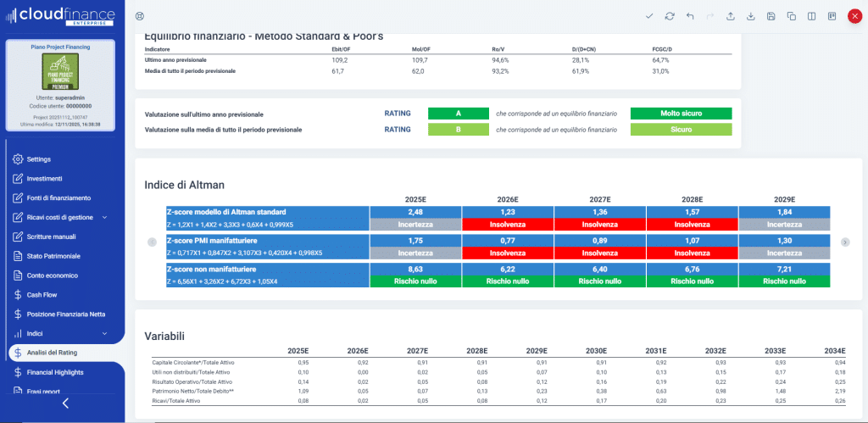Click the copy duplicate icon

(791, 16)
